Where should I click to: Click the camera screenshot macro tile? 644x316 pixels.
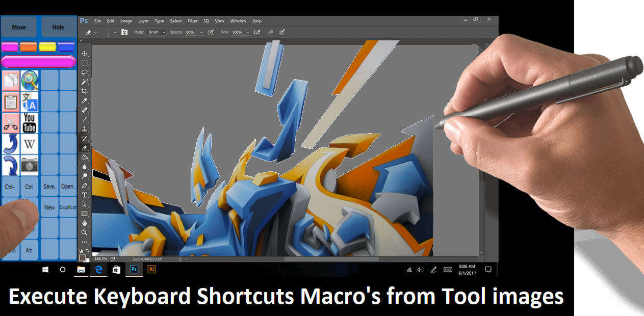[x=30, y=165]
